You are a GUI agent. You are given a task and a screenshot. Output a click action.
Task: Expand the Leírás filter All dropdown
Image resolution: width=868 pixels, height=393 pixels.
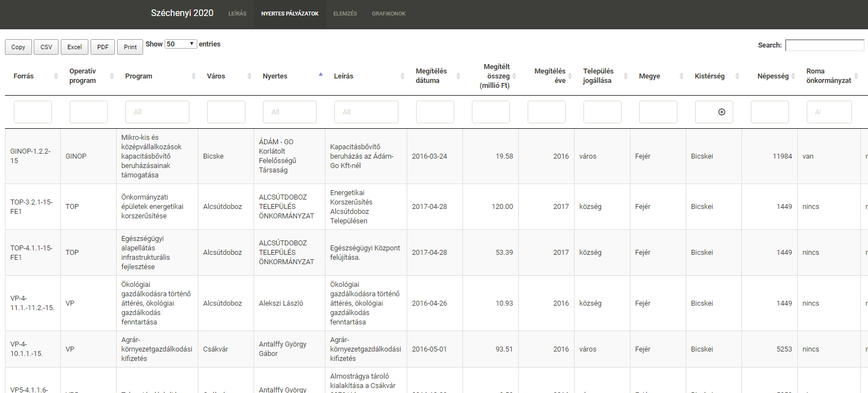click(x=366, y=112)
